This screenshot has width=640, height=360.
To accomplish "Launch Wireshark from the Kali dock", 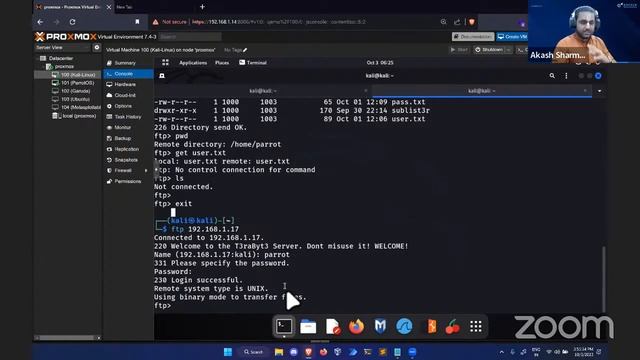I will [x=404, y=327].
